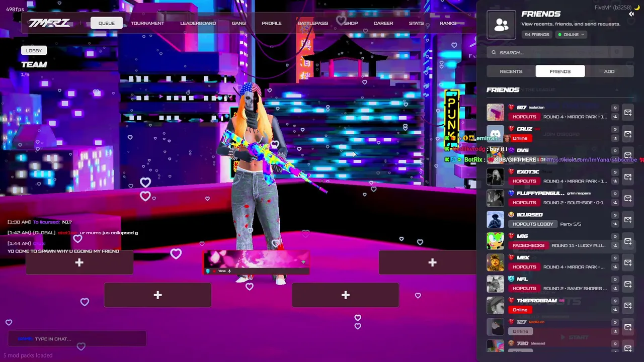Send invite to THEPROGRAM
644x362 pixels.
click(x=628, y=306)
